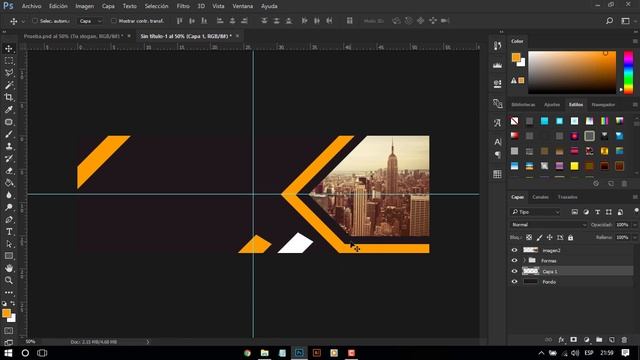Select the History Brush tool

point(9,158)
